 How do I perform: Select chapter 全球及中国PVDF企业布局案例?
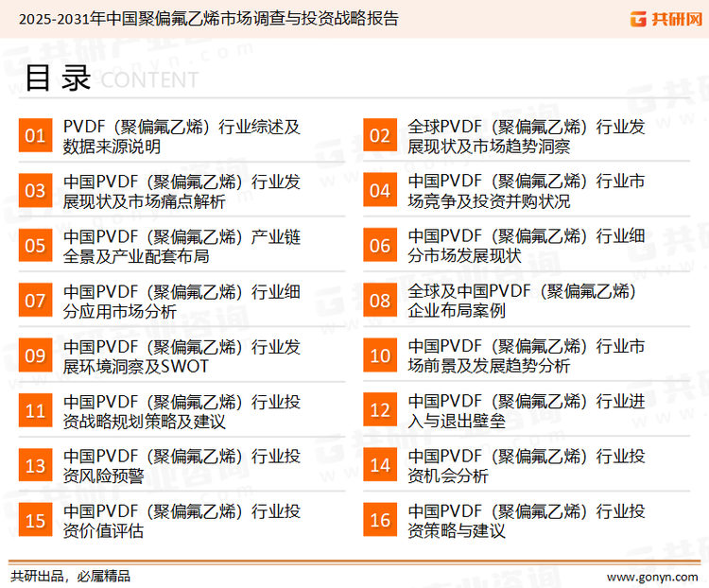point(522,302)
